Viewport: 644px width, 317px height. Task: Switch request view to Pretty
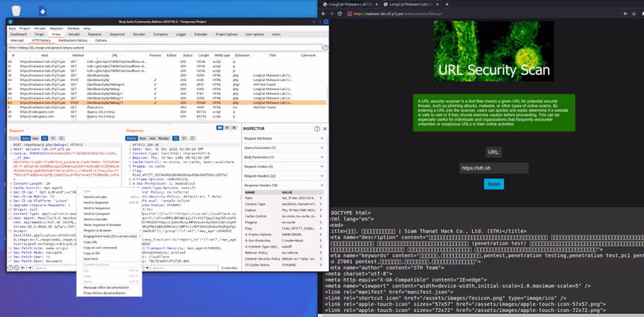pyautogui.click(x=14, y=138)
